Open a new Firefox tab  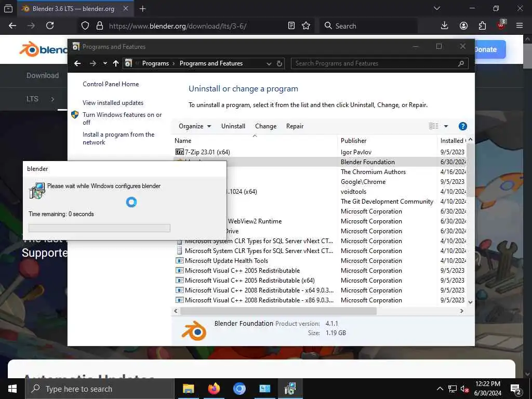(x=143, y=9)
